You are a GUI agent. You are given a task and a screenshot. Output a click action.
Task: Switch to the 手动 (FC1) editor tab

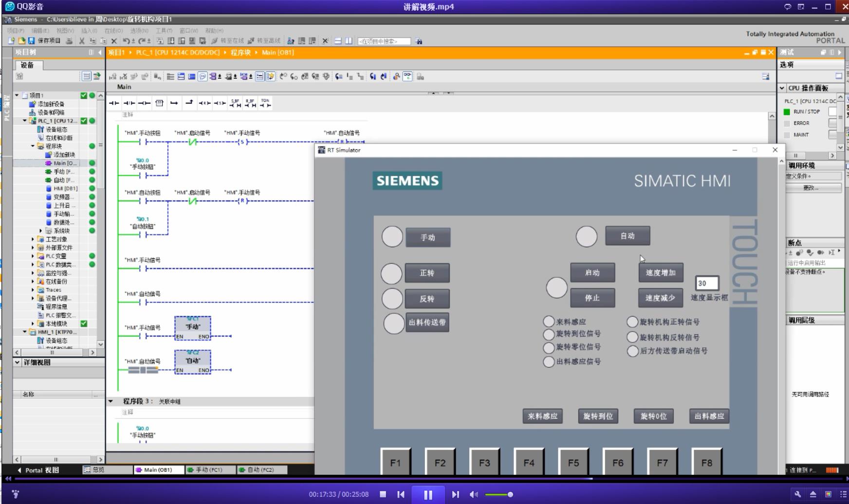[x=209, y=470]
